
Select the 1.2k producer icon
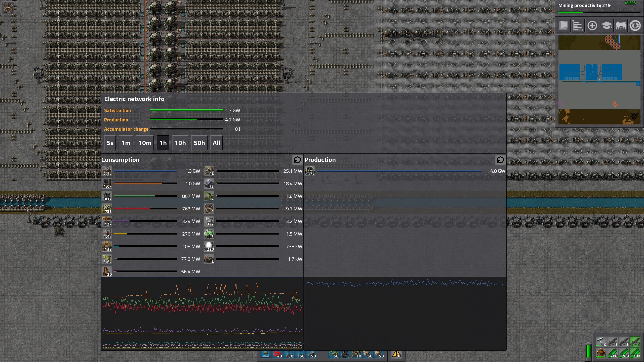[x=310, y=171]
